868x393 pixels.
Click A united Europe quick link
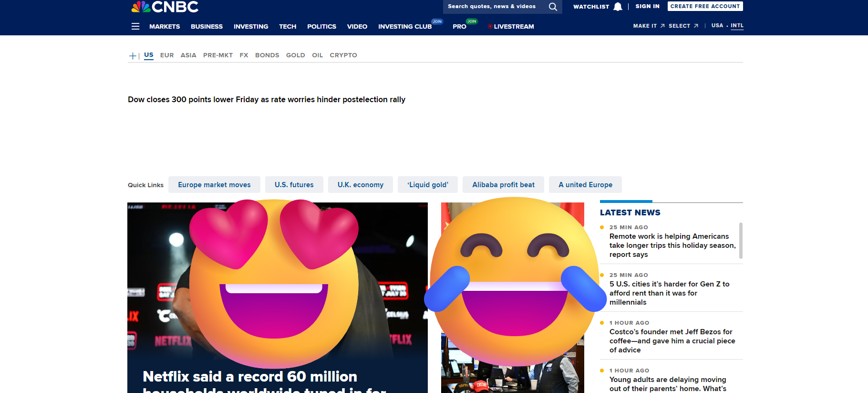click(585, 185)
